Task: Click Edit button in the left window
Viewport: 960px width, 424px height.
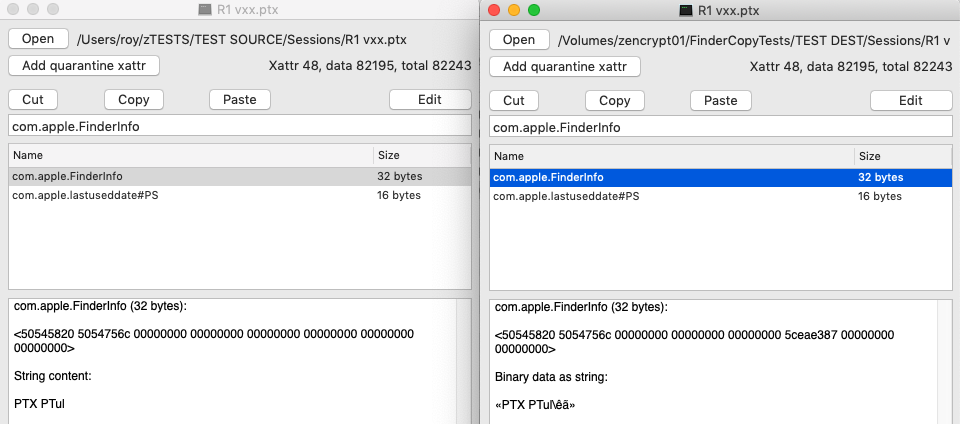Action: click(x=430, y=100)
